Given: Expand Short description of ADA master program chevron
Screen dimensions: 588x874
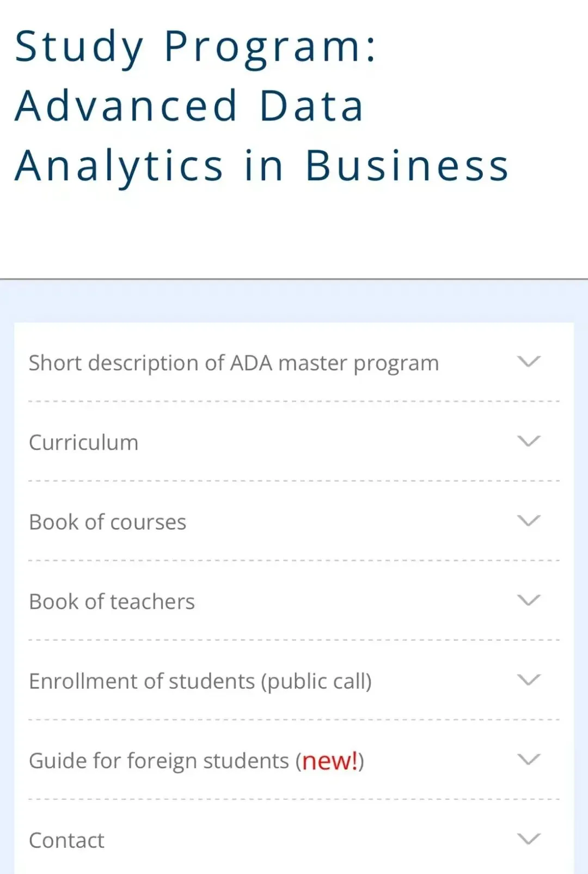Looking at the screenshot, I should [529, 362].
